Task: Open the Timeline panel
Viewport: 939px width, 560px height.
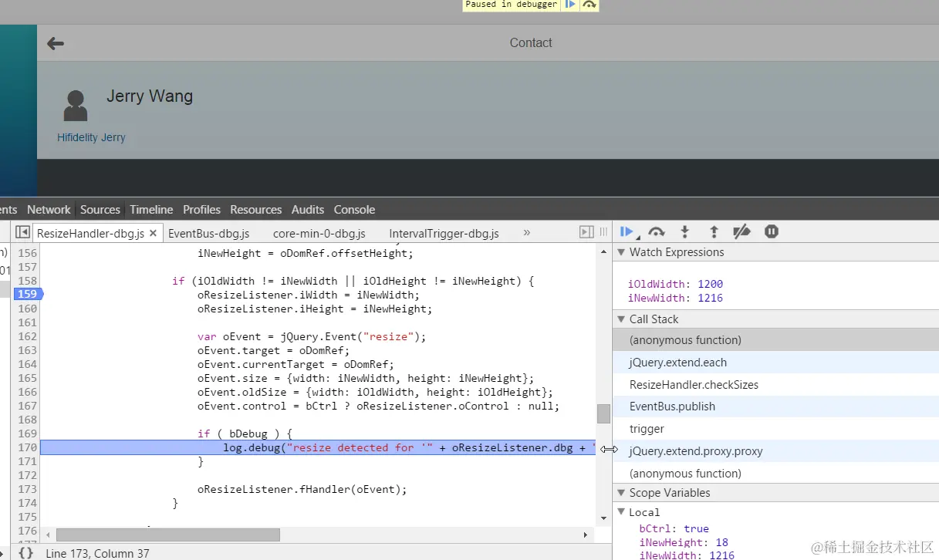Action: tap(151, 210)
